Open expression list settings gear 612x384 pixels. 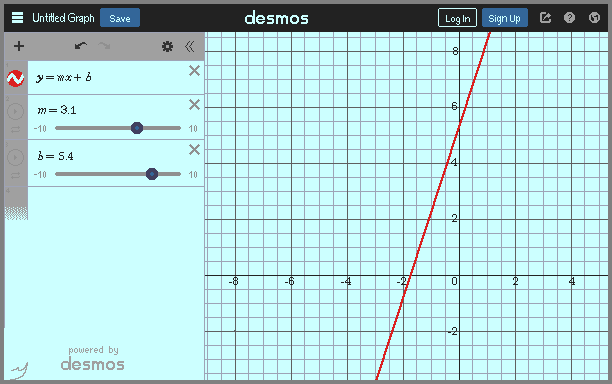coord(167,46)
